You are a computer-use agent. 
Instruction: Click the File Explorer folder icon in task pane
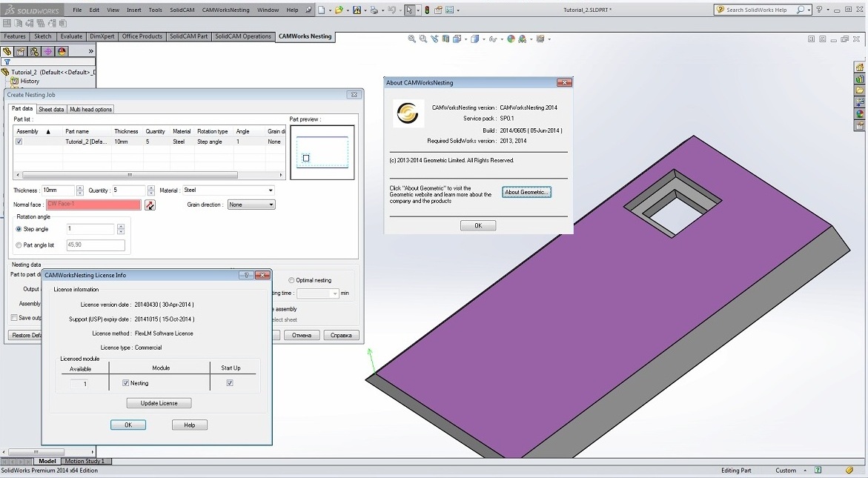(x=860, y=90)
